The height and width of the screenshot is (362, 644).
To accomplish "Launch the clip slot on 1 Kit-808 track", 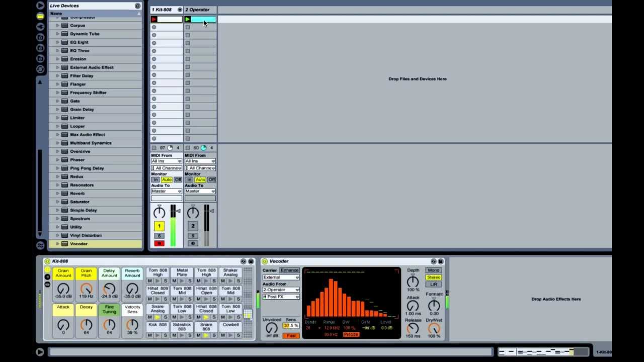I will (x=154, y=19).
